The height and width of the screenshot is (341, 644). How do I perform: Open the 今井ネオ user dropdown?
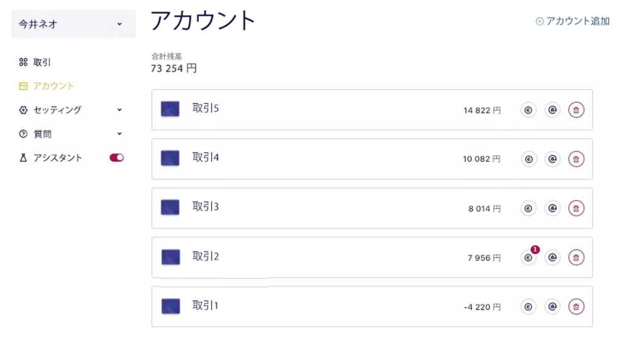(73, 25)
